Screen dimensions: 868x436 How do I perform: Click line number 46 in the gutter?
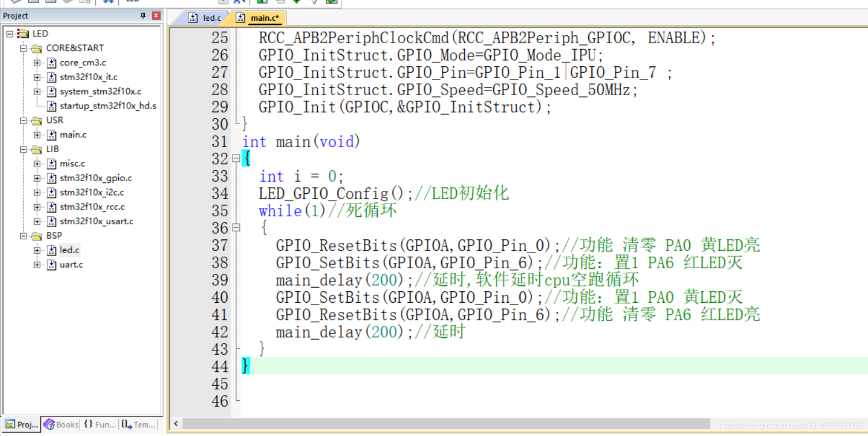point(220,401)
